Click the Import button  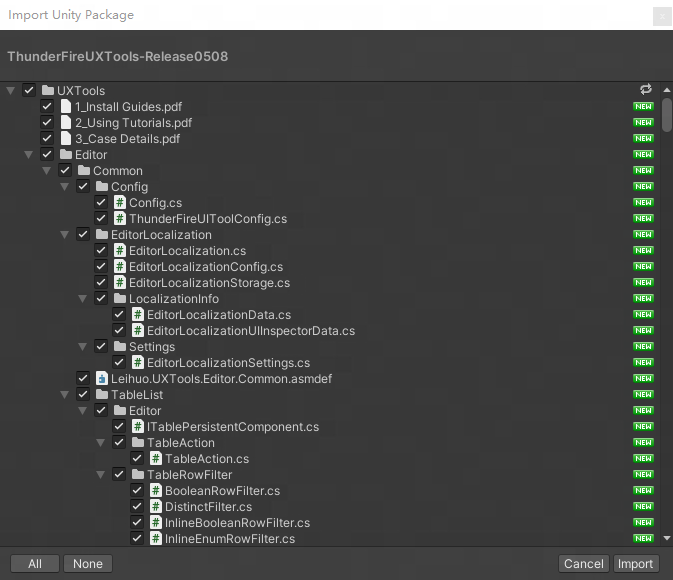click(x=636, y=564)
